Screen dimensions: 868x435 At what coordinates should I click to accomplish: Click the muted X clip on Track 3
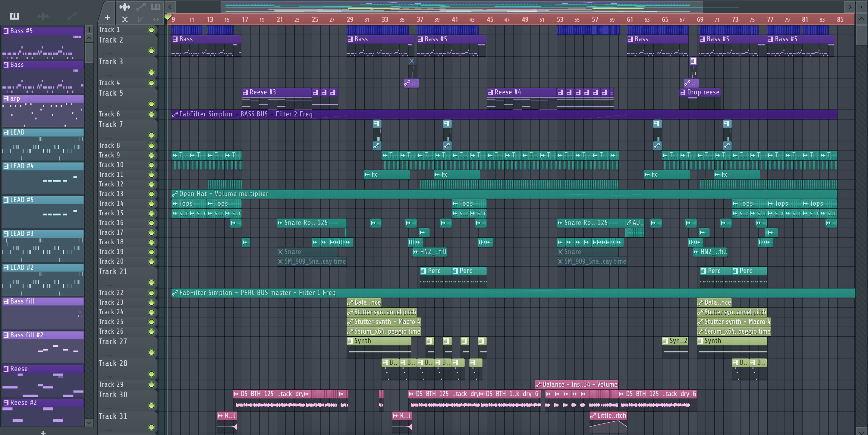point(411,61)
